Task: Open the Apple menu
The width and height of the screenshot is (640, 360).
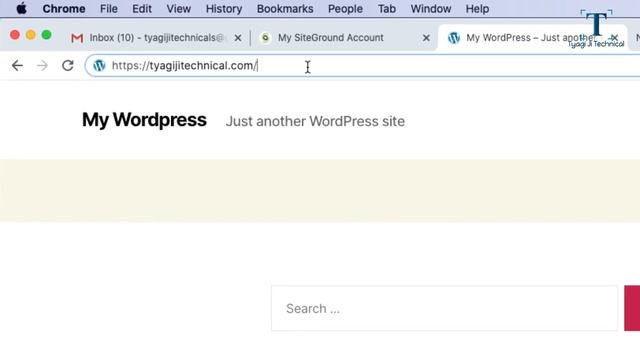Action: 21,9
